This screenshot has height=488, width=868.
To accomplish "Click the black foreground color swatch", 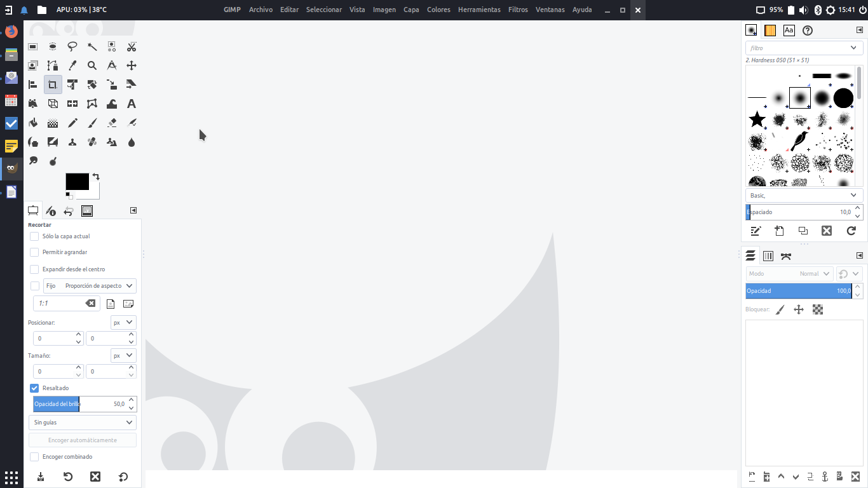I will [x=77, y=182].
